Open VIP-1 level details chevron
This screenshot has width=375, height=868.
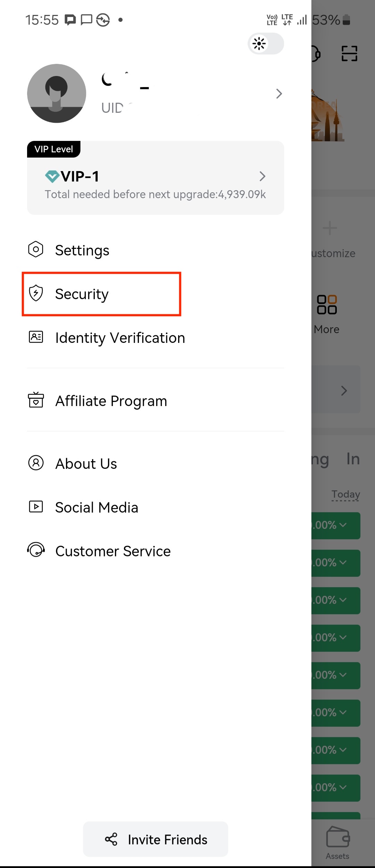click(x=262, y=176)
